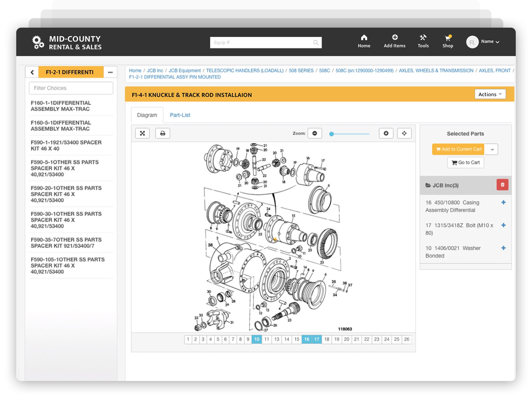The width and height of the screenshot is (532, 407).
Task: Open the Actions dropdown
Action: coord(490,94)
